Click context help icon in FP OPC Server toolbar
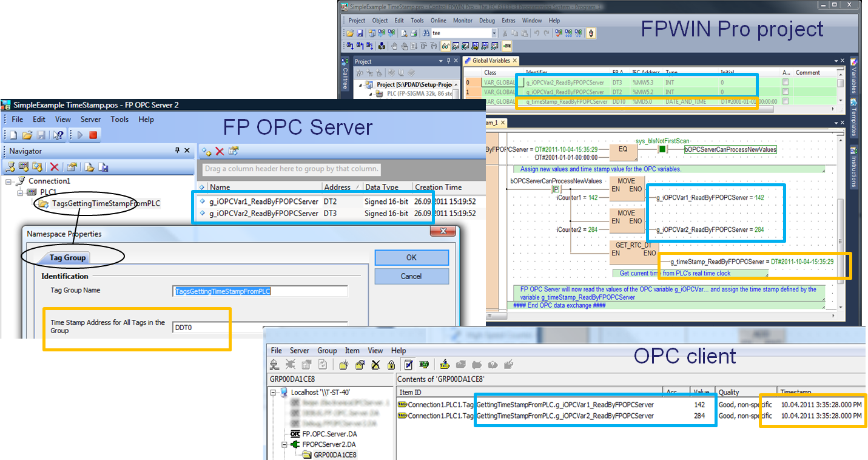This screenshot has height=460, width=868. pyautogui.click(x=58, y=135)
